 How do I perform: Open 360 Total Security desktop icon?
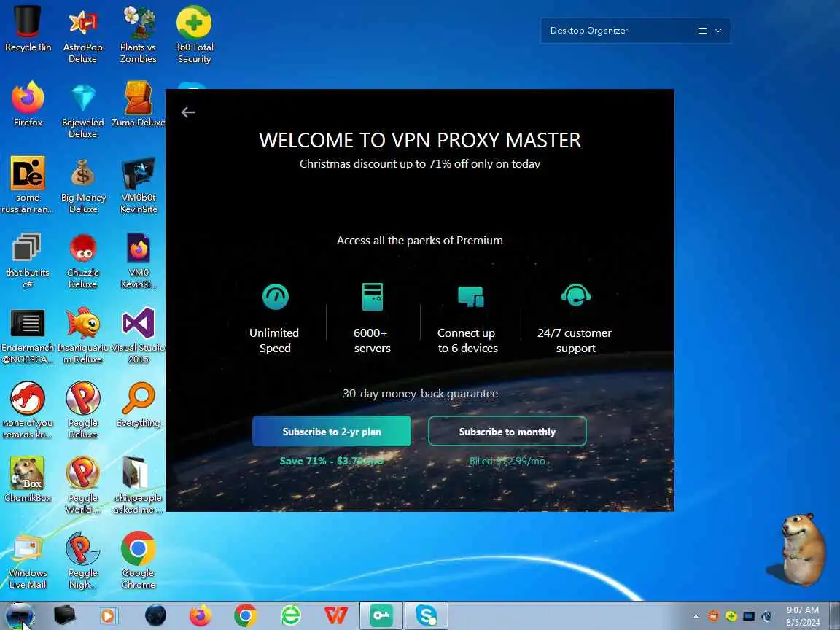click(x=194, y=35)
